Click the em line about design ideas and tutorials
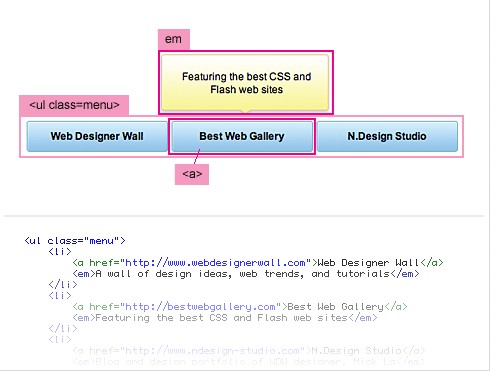This screenshot has height=371, width=491. click(246, 274)
